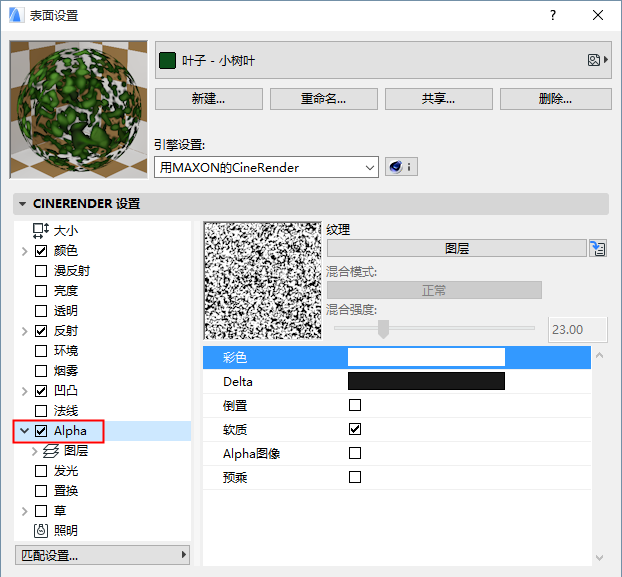Click the 混合强度 slider handle
Image resolution: width=622 pixels, height=577 pixels.
[x=383, y=329]
